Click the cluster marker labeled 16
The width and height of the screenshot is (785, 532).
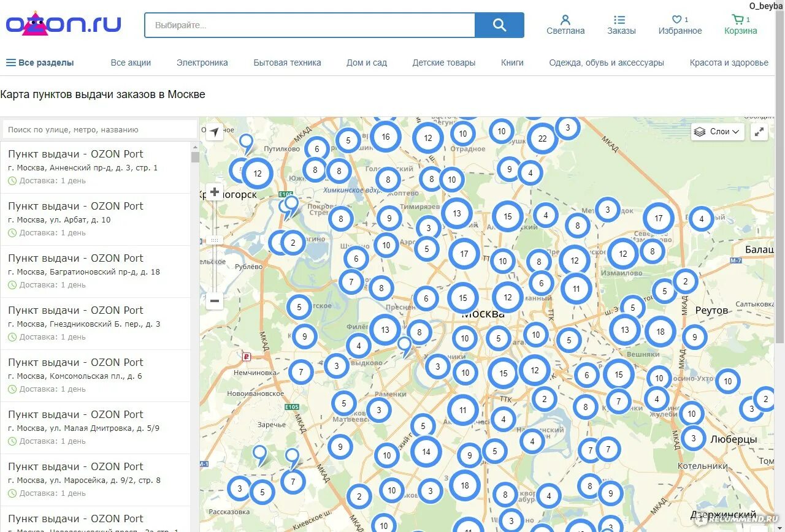pos(385,137)
